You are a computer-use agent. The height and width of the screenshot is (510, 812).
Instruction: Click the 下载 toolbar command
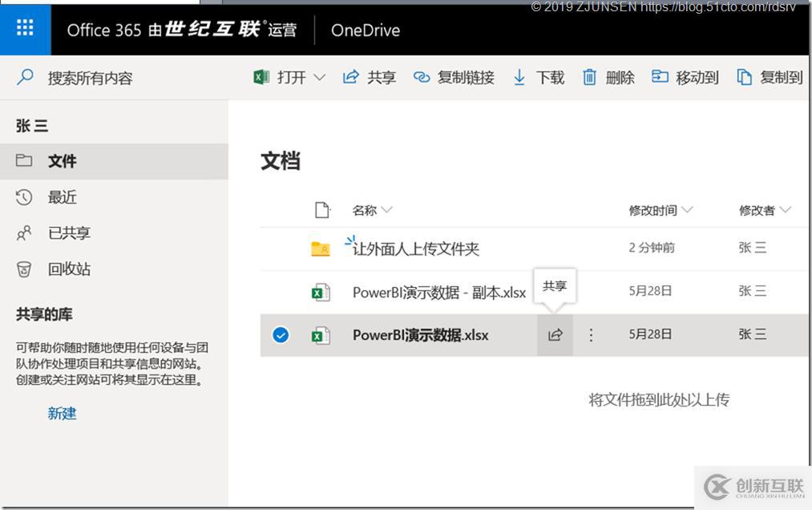[x=539, y=77]
